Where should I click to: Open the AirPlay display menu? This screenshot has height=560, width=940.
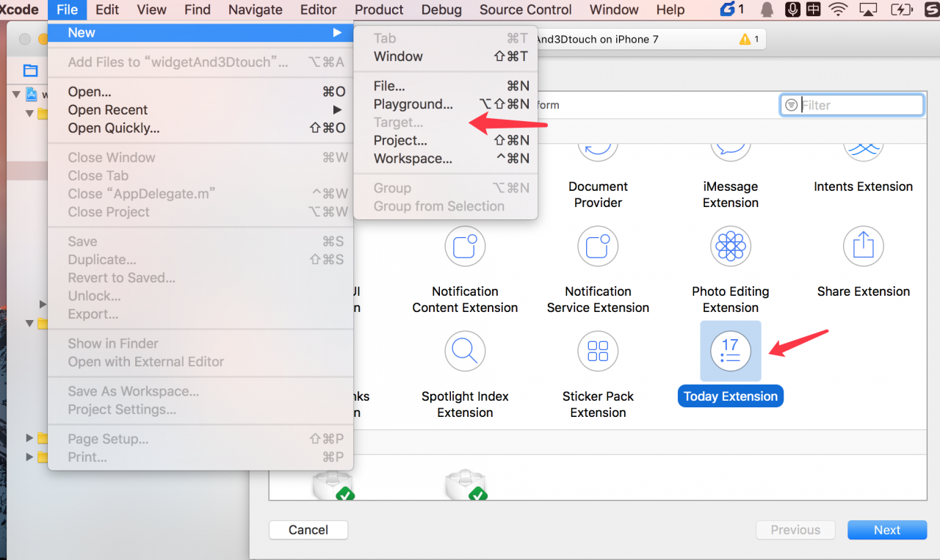pos(868,10)
